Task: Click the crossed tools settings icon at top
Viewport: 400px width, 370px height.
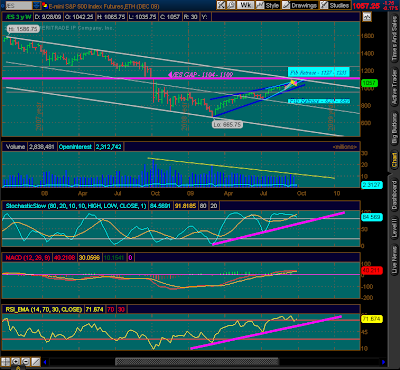Action: [221, 5]
